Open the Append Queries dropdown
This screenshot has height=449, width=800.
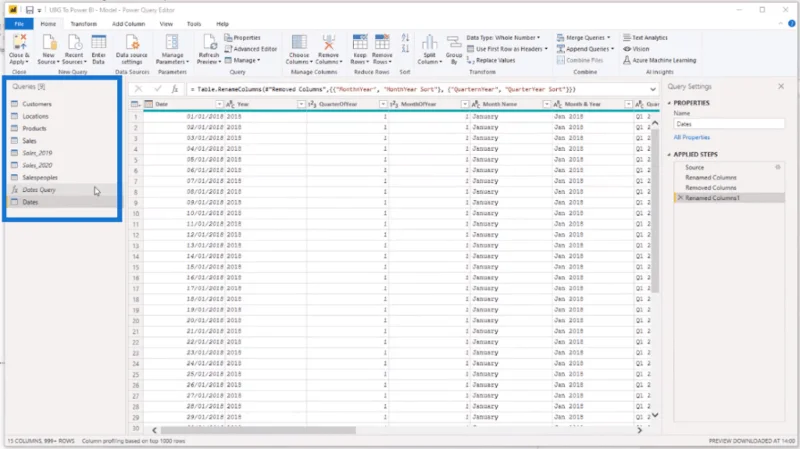click(585, 49)
